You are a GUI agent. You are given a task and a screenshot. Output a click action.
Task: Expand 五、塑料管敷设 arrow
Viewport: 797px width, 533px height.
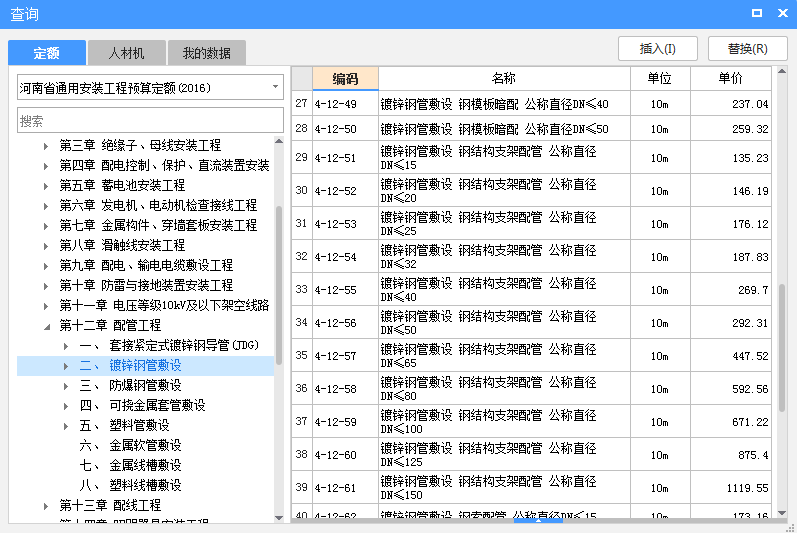pos(66,426)
